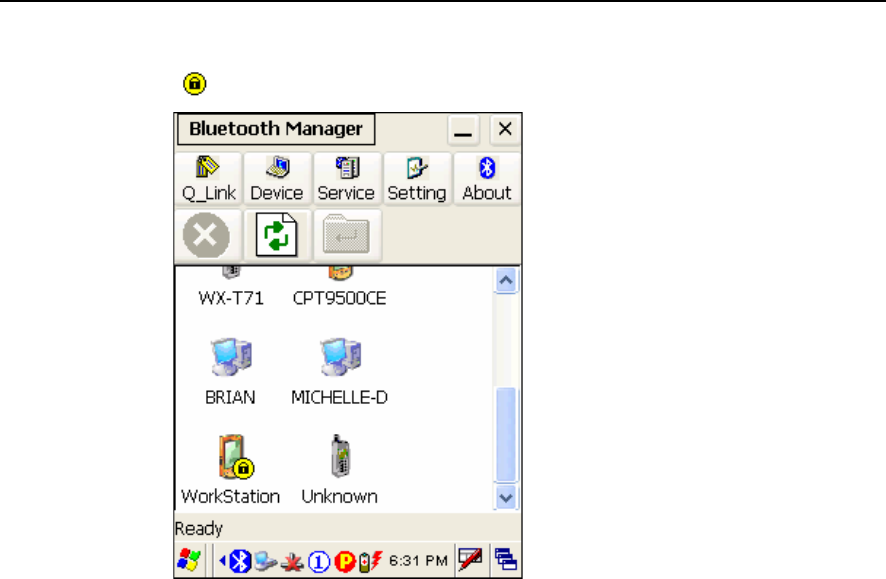Viewport: 886px width, 579px height.
Task: Click the battery charging tray icon
Action: pyautogui.click(x=370, y=561)
